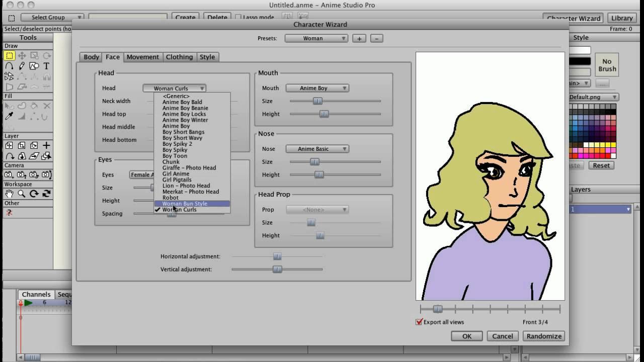Image resolution: width=644 pixels, height=362 pixels.
Task: Uncheck the Export all views checkbox
Action: tap(419, 322)
